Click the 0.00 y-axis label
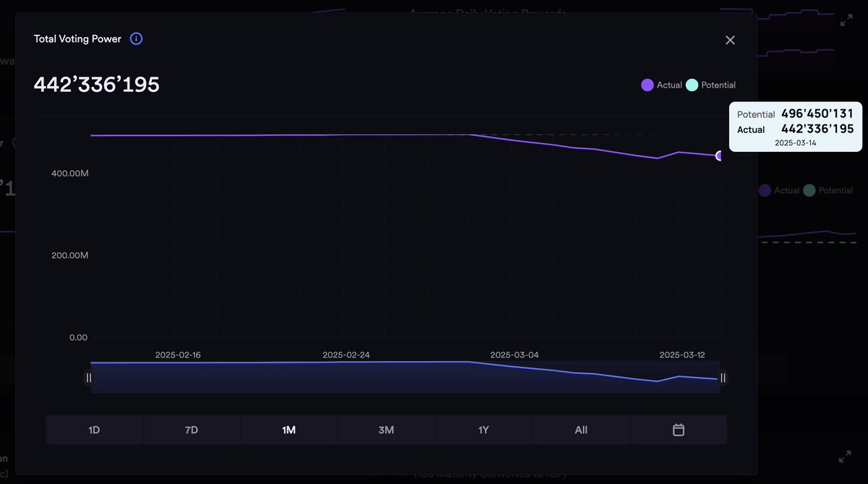This screenshot has height=484, width=868. coord(77,337)
